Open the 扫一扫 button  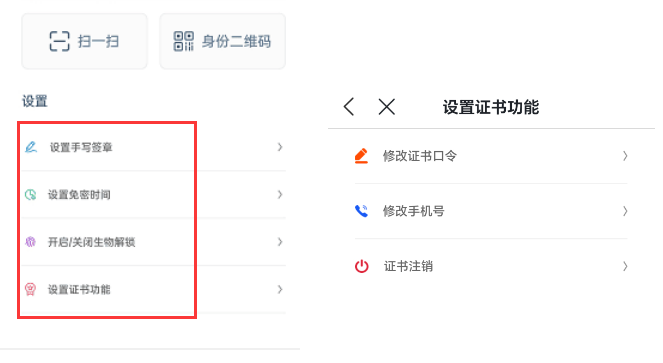[x=85, y=41]
